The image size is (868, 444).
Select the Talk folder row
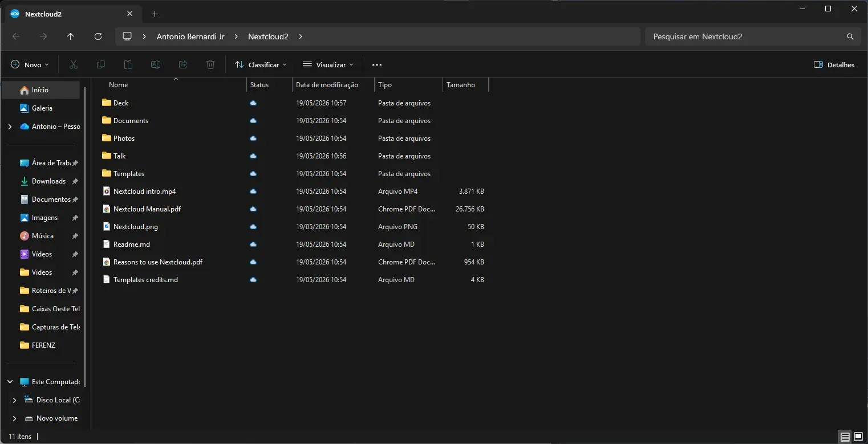click(x=294, y=156)
